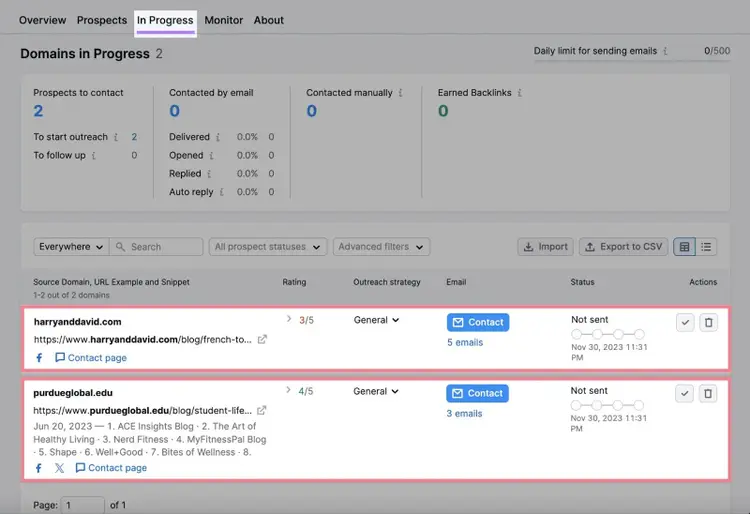Show info icon next to To follow up
Screen dimensions: 750x514
pyautogui.click(x=94, y=155)
